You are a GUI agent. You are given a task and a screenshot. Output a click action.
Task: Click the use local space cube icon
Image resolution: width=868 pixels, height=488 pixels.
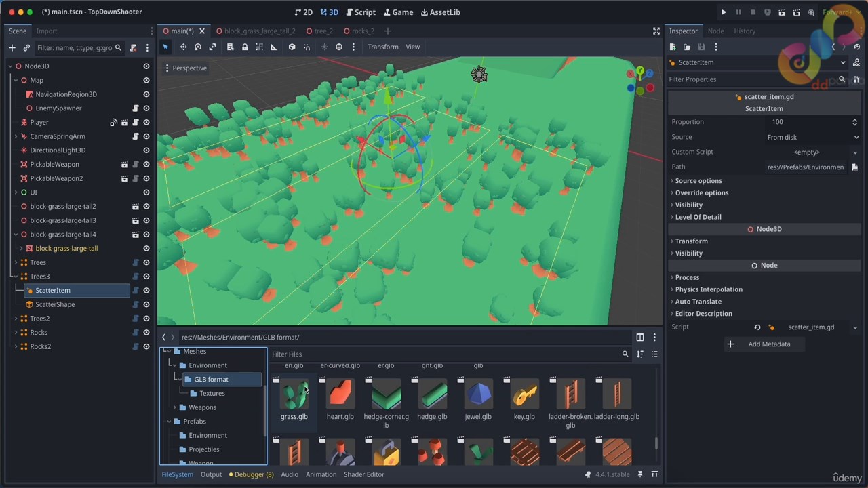(x=292, y=47)
